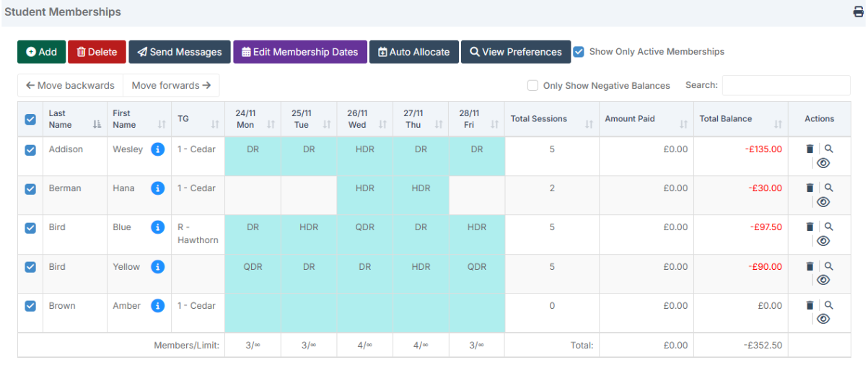
Task: Click the green Add button
Action: point(42,52)
